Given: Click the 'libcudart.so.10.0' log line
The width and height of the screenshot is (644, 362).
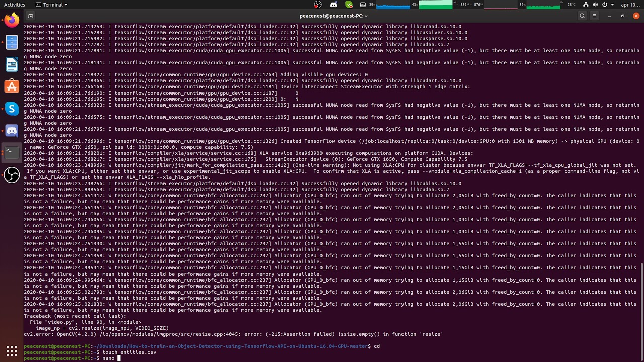Looking at the screenshot, I should tap(243, 81).
